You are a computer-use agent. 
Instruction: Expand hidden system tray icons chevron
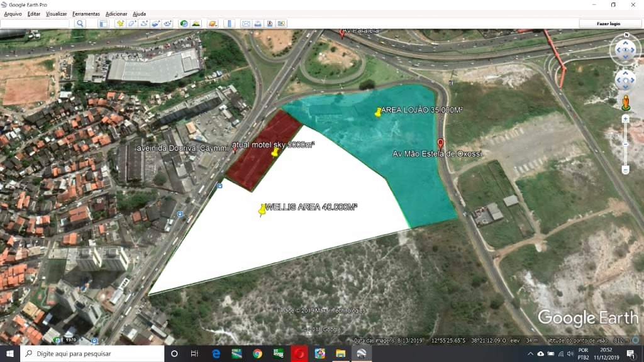[x=530, y=354]
